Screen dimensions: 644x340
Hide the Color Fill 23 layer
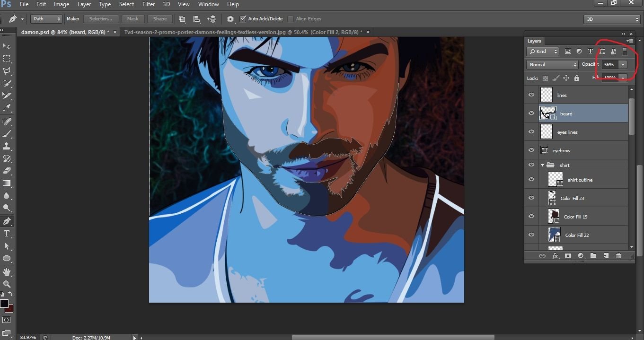coord(531,198)
